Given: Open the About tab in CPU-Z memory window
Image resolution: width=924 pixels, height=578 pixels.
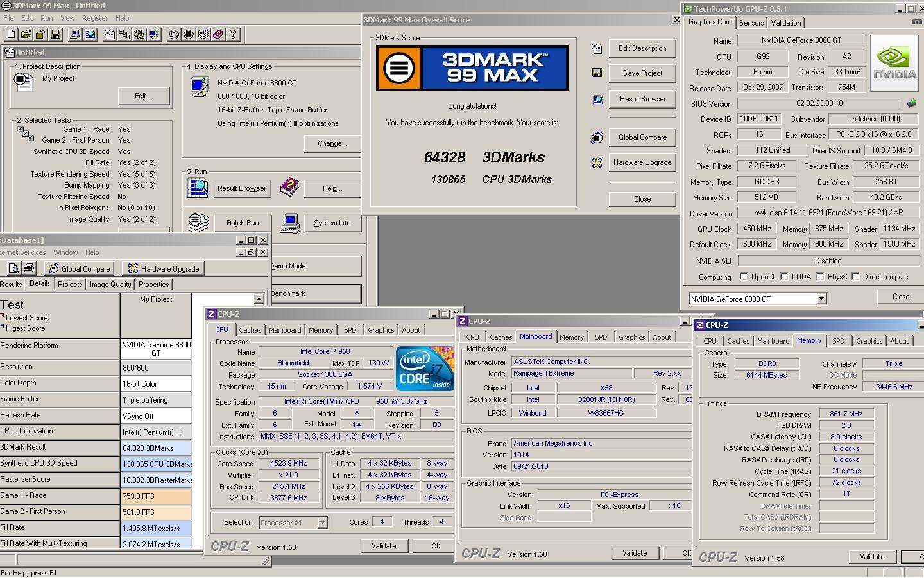Looking at the screenshot, I should (900, 341).
